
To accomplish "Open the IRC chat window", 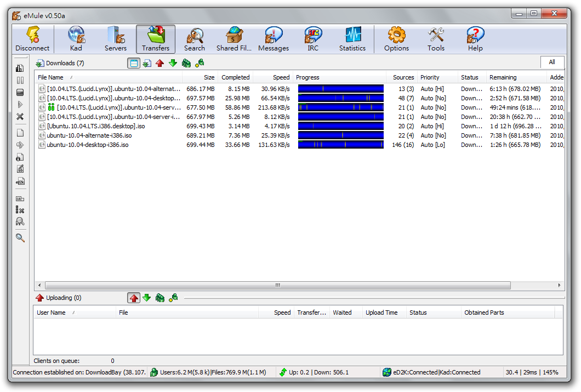I will [x=312, y=38].
